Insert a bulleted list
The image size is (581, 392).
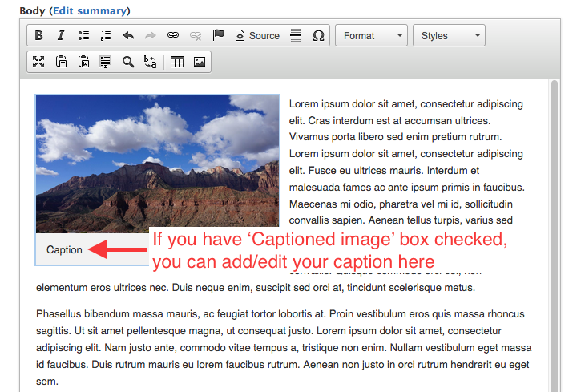(x=83, y=35)
